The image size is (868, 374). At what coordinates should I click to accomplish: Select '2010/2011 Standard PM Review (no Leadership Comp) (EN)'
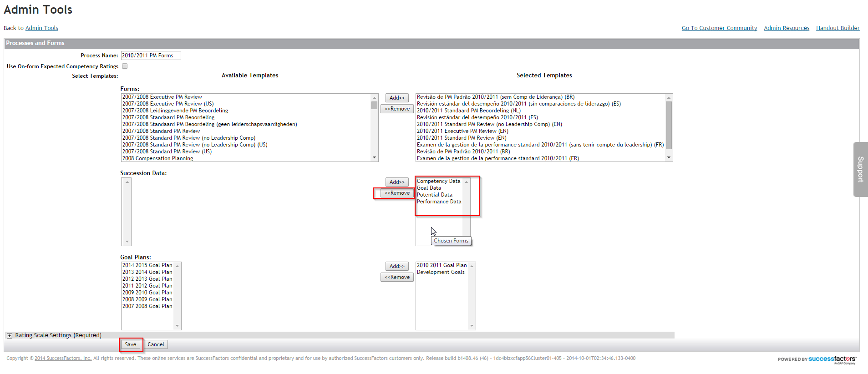(x=541, y=124)
